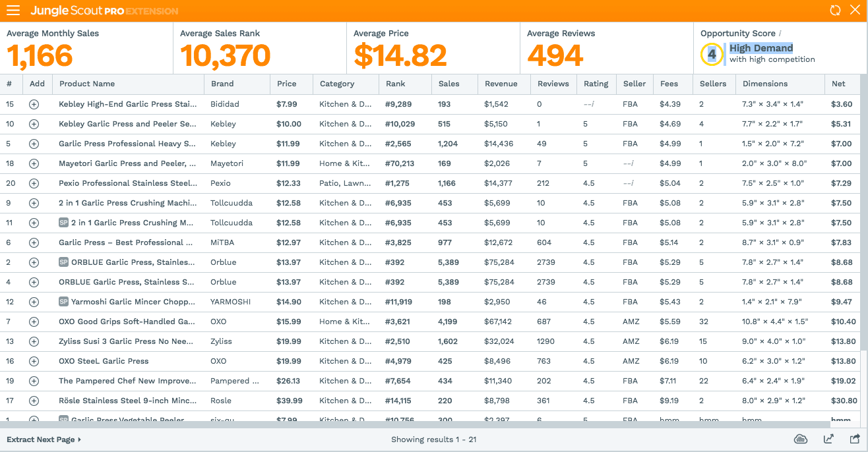868x452 pixels.
Task: Open OXO SteeL Garlic Press listing
Action: click(104, 361)
